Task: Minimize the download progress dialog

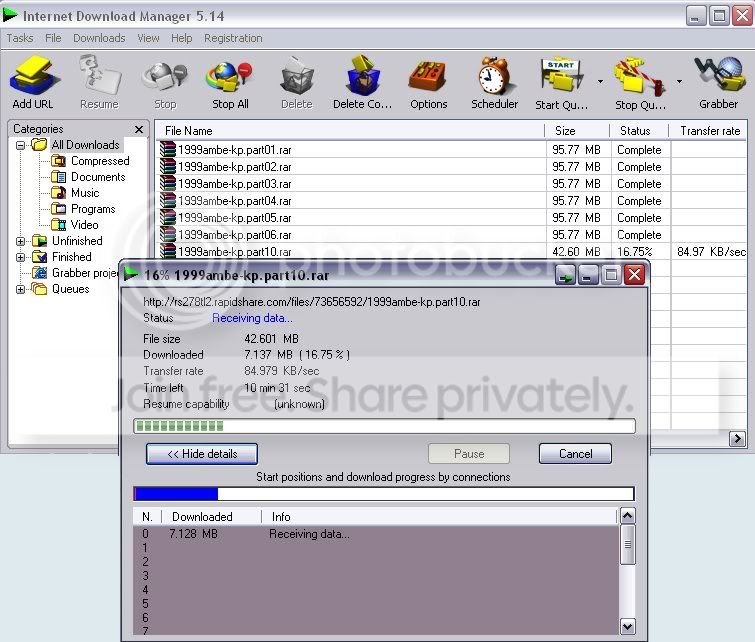Action: 587,275
